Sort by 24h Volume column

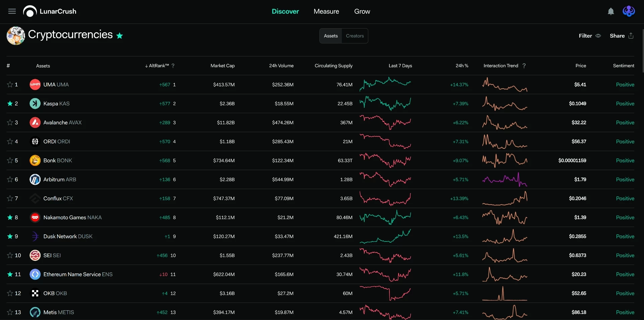click(x=281, y=66)
